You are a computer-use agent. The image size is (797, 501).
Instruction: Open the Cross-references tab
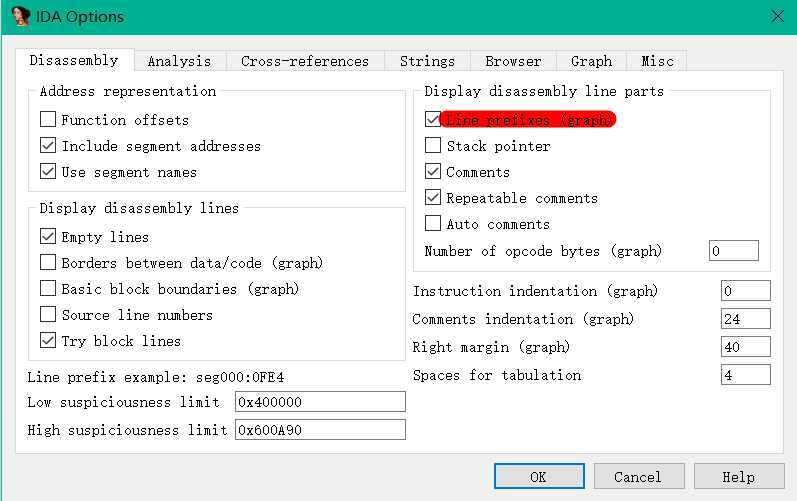click(x=305, y=61)
